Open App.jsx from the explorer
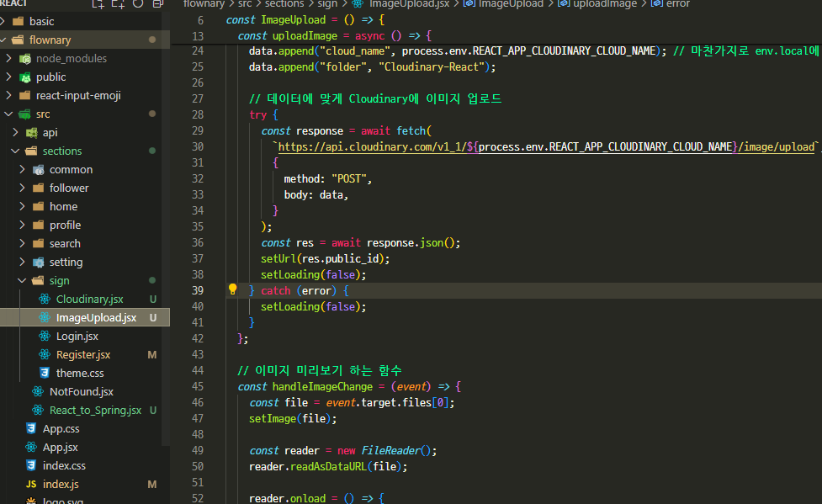This screenshot has height=504, width=822. tap(61, 448)
